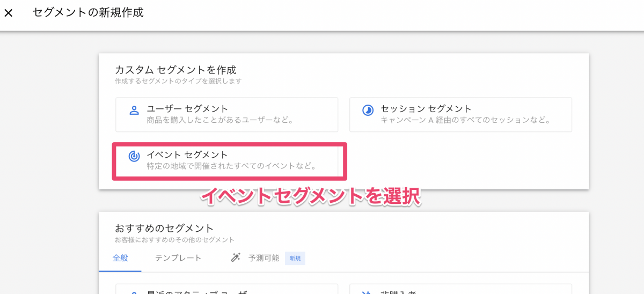Pick the 非購入者 suggested segment

click(460, 290)
